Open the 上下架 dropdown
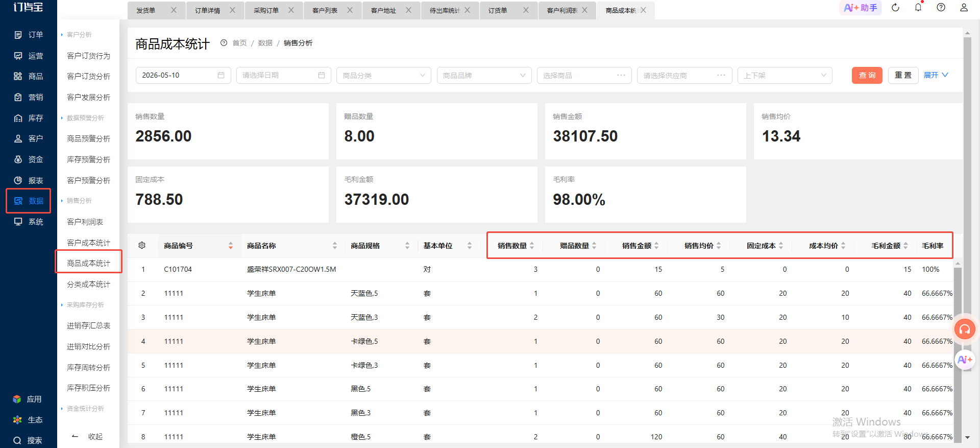 tap(785, 75)
